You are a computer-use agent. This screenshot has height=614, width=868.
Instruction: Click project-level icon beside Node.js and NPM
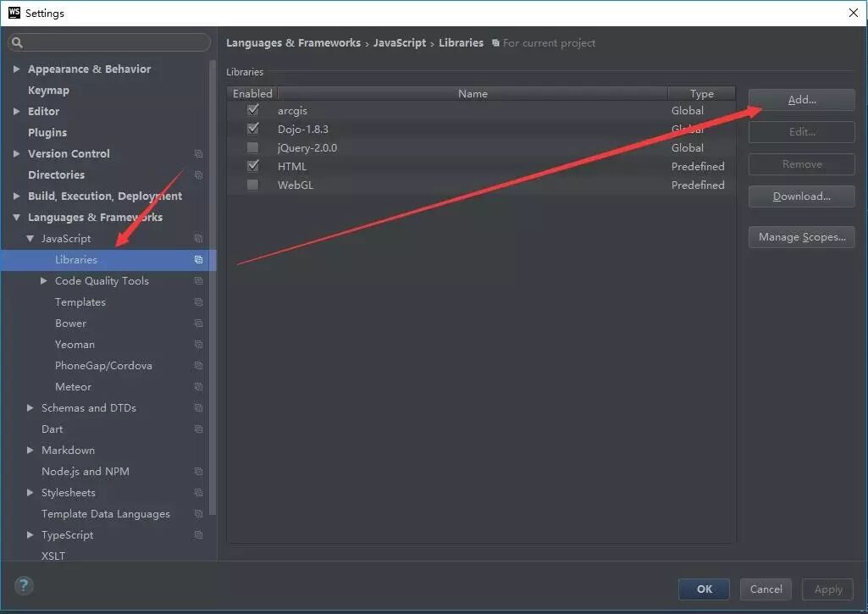click(198, 472)
